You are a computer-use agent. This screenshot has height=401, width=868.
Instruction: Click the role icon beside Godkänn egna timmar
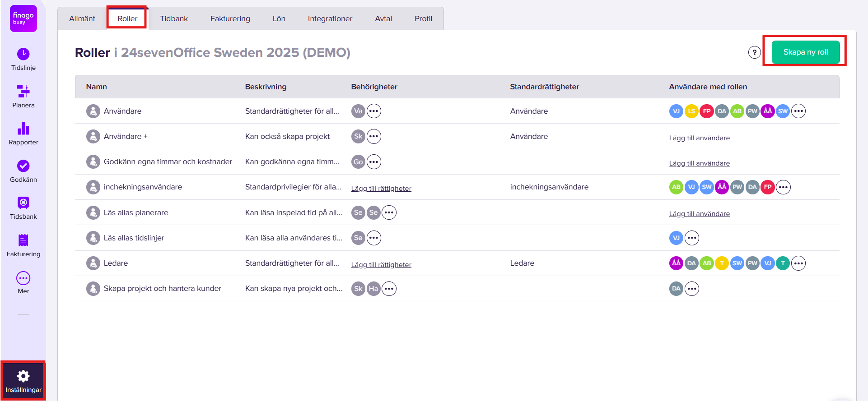(93, 161)
